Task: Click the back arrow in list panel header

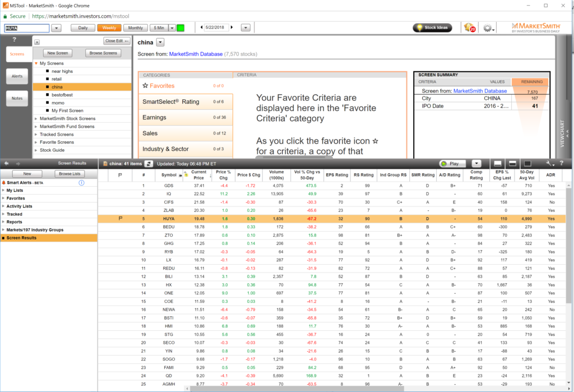Action: (7, 163)
